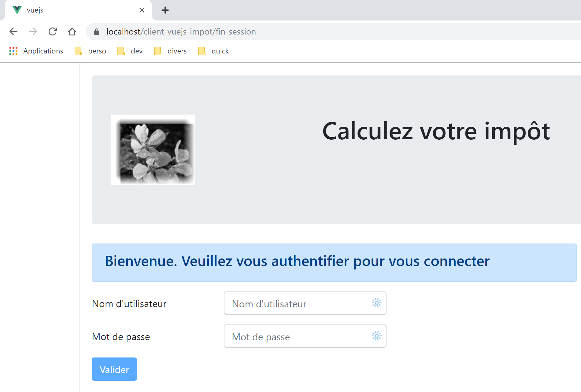Open a new browser tab
Viewport: 581px width, 392px height.
(x=165, y=10)
